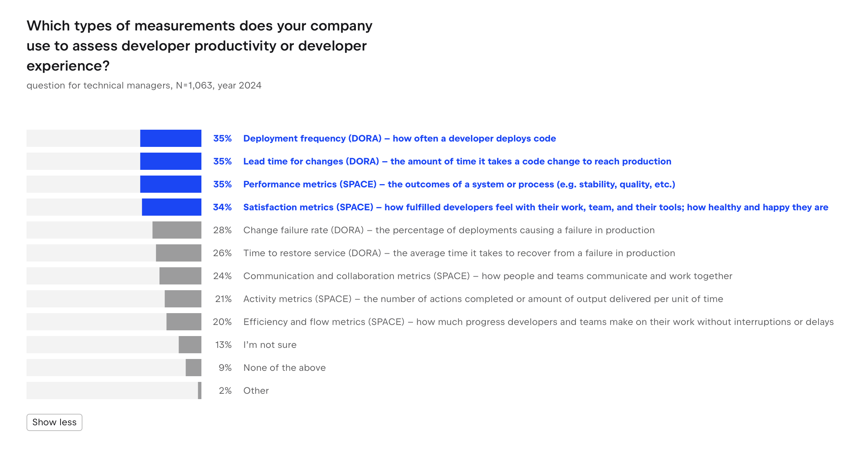The image size is (868, 455).
Task: Click the 26% percentage value
Action: click(222, 253)
